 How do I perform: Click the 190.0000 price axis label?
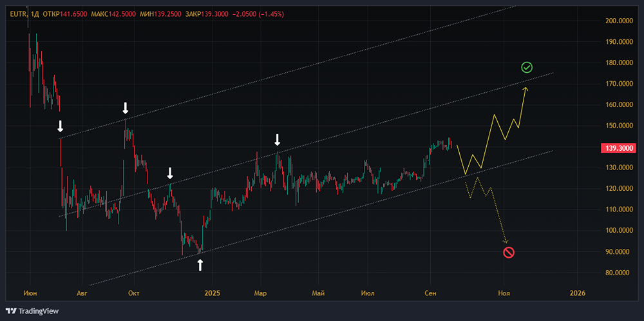click(618, 41)
